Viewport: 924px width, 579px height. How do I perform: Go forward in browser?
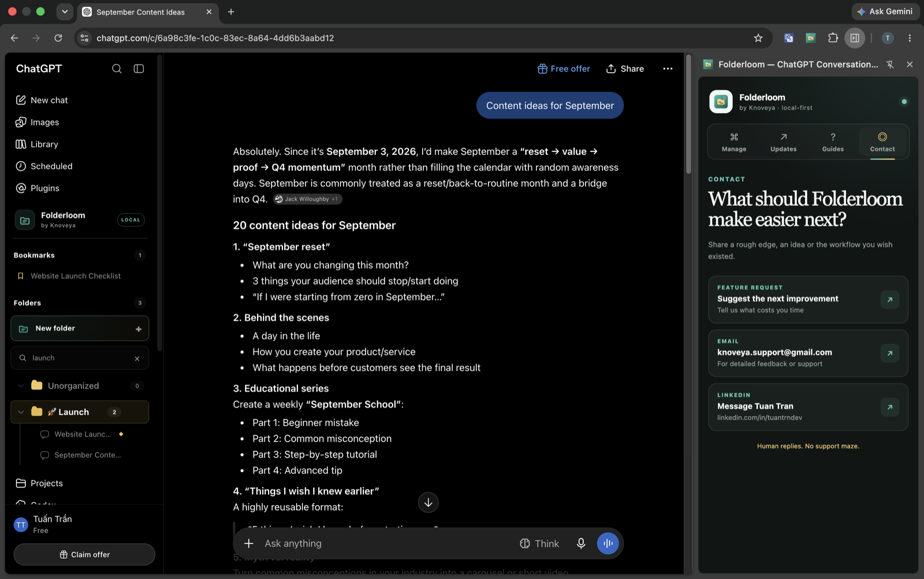[36, 38]
